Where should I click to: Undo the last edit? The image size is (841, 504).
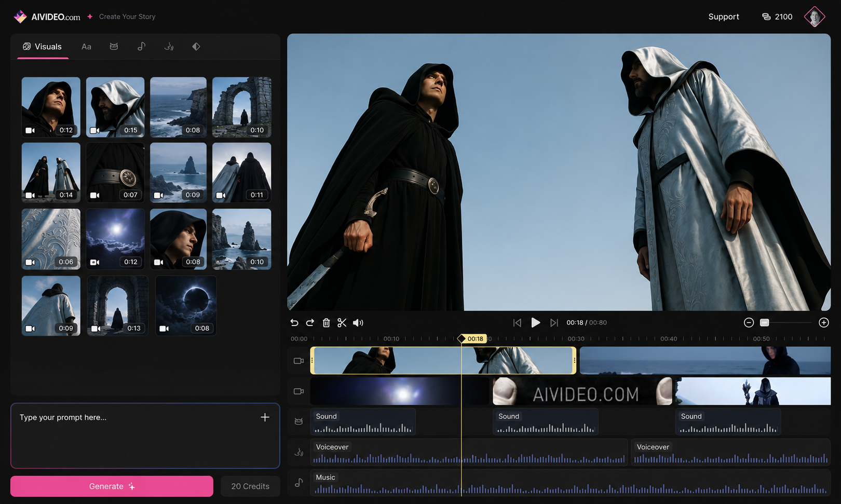(x=294, y=323)
